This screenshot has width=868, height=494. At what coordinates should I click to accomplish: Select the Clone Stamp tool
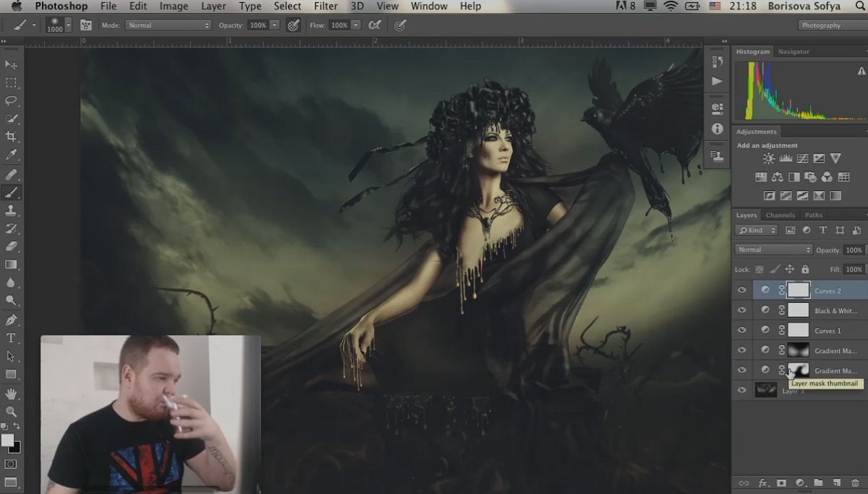12,210
